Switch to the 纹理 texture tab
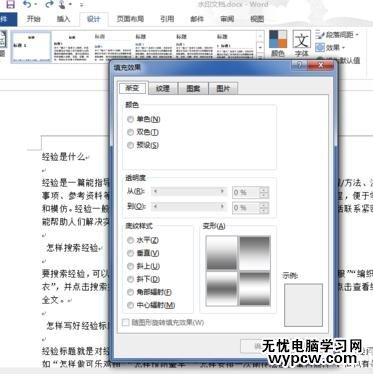 coord(163,89)
